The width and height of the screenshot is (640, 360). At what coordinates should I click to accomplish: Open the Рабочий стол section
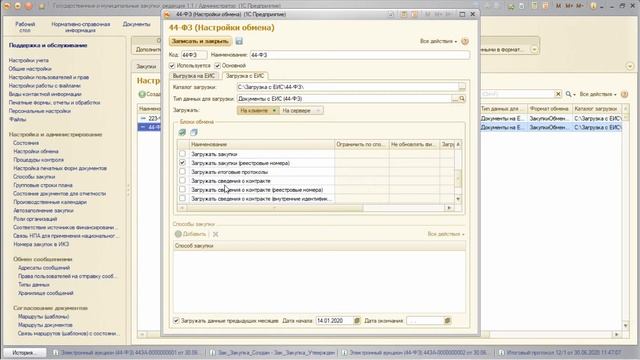tap(25, 27)
